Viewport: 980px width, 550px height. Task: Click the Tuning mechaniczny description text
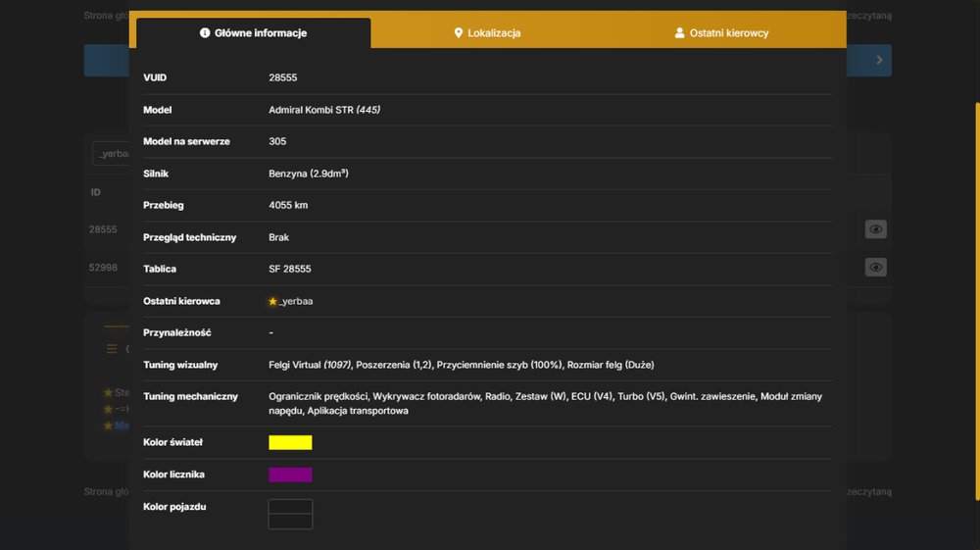coord(546,404)
